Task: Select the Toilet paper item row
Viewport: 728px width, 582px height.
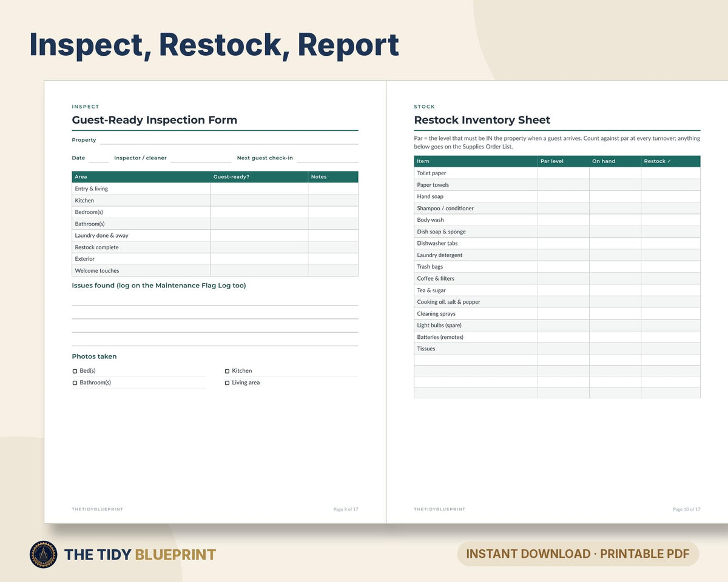Action: coord(557,173)
